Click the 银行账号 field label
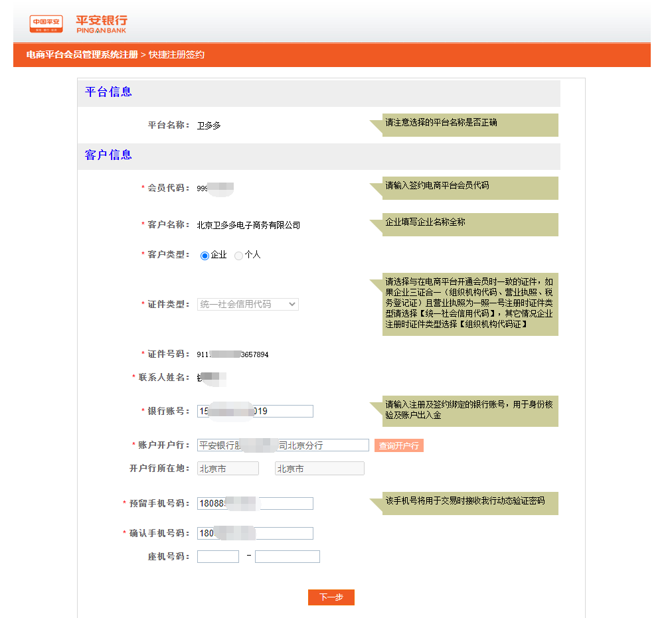 [x=169, y=411]
